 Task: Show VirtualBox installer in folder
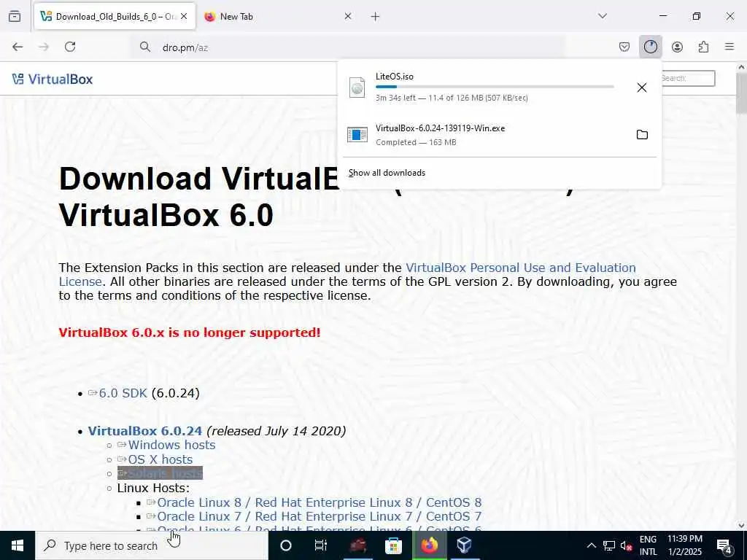coord(642,135)
